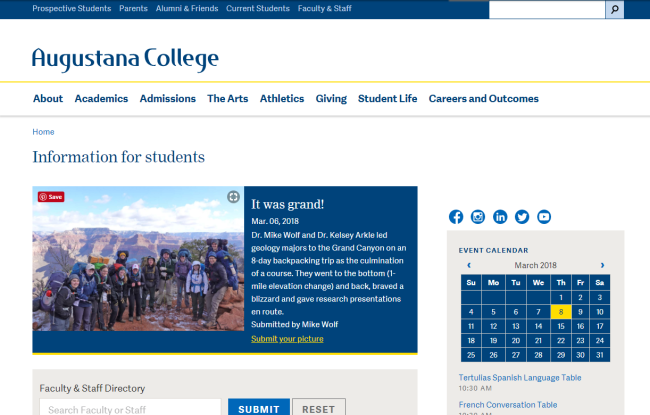
Task: Select March 31 in calendar
Action: tap(600, 355)
